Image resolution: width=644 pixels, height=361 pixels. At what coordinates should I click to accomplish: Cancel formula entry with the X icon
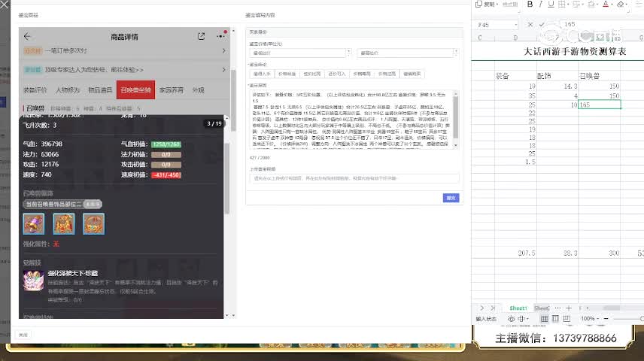530,25
